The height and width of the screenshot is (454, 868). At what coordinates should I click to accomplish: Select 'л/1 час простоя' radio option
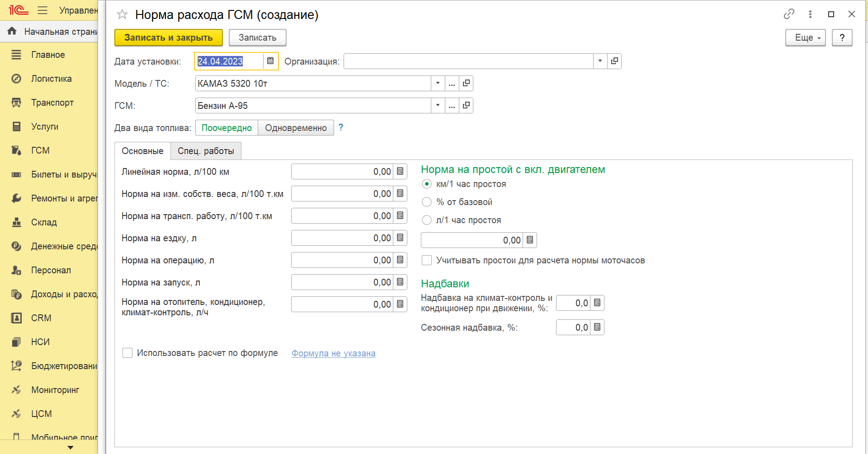tap(427, 220)
